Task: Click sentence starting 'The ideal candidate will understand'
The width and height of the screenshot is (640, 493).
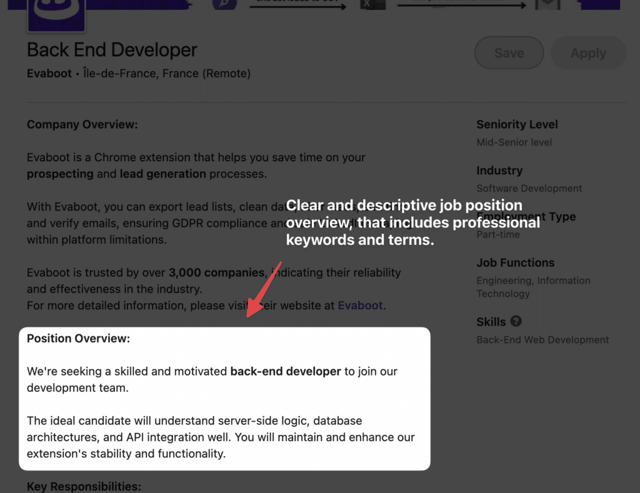Action: click(220, 437)
